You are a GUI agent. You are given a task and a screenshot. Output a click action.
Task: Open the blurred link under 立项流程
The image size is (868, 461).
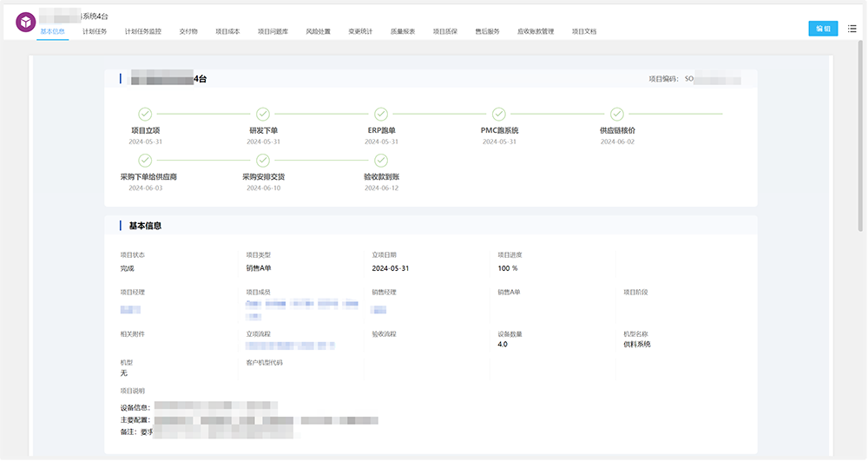pyautogui.click(x=290, y=346)
